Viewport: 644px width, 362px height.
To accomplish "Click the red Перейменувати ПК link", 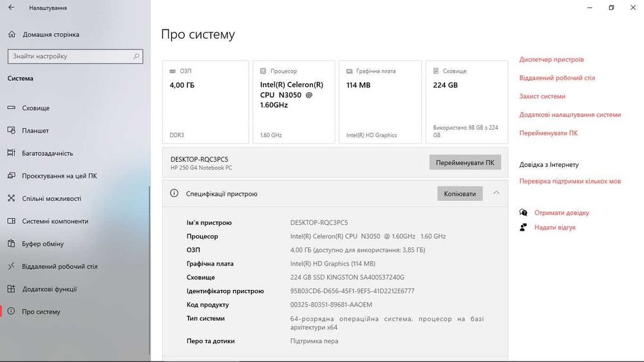I will point(548,133).
